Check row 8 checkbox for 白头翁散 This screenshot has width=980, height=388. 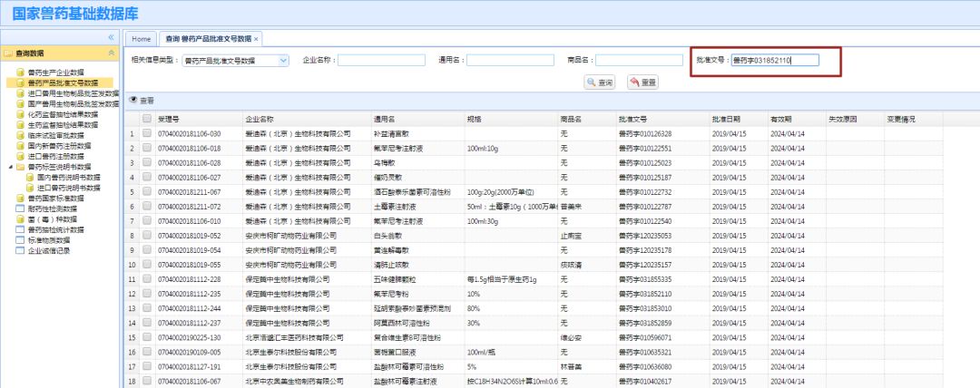(x=147, y=236)
